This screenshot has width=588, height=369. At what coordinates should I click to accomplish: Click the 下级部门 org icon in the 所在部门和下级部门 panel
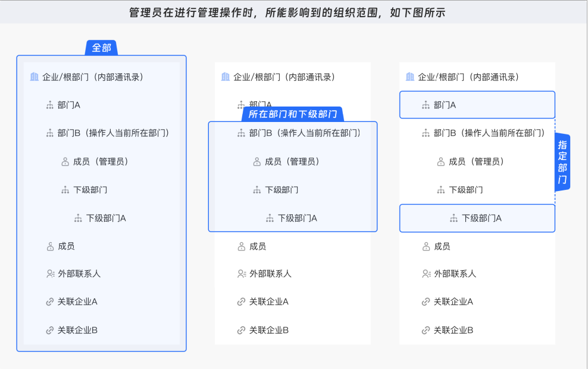tap(257, 190)
